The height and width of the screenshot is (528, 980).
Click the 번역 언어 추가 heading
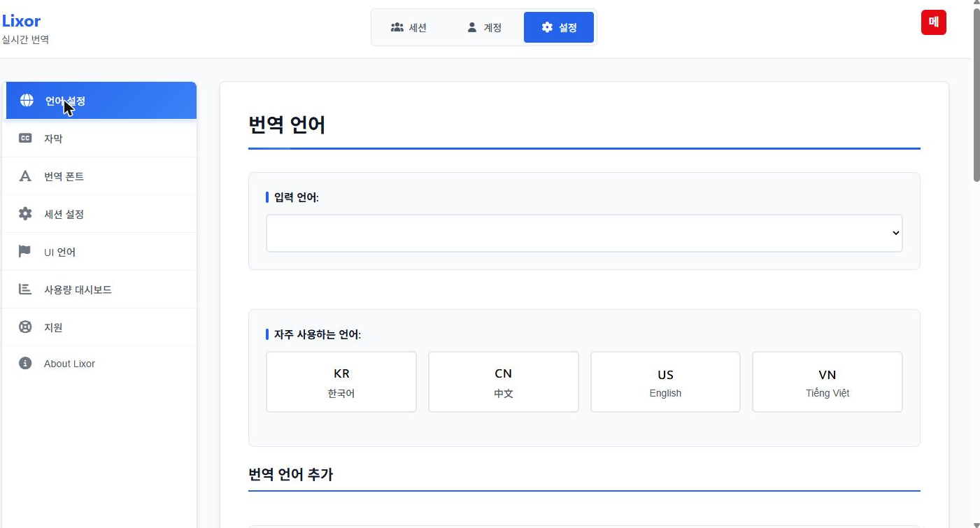coord(291,474)
